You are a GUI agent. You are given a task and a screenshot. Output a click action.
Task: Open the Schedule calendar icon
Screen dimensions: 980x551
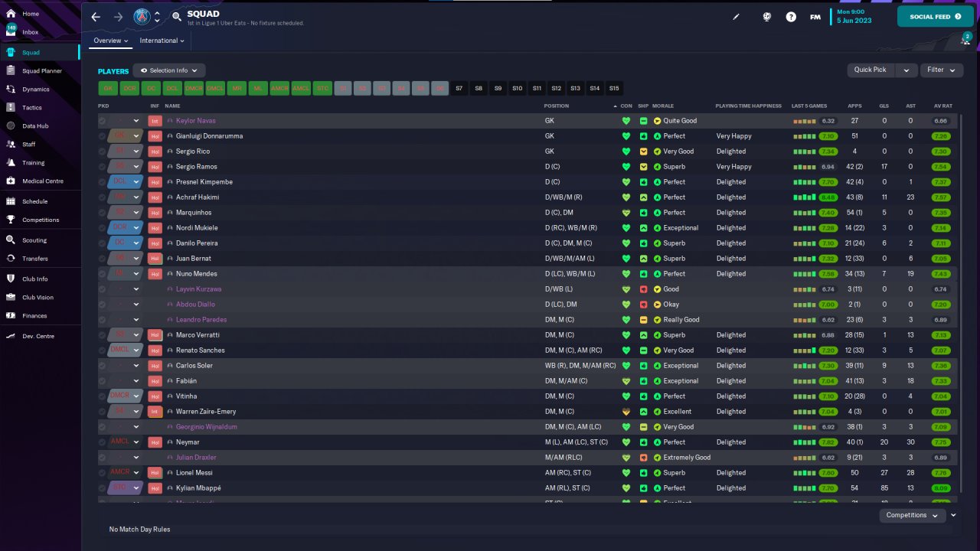pyautogui.click(x=11, y=201)
